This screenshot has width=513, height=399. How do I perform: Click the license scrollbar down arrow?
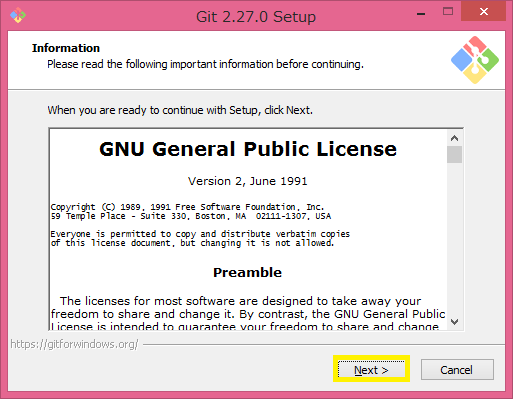coord(454,322)
